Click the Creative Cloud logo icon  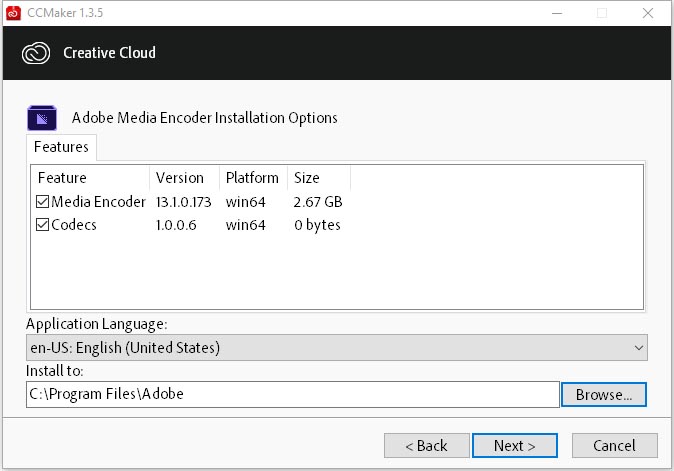(36, 53)
